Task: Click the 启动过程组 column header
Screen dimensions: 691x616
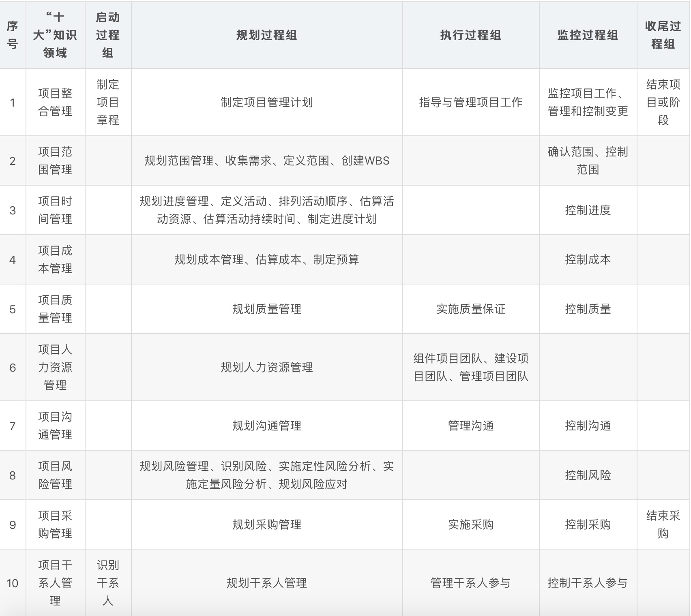Action: tap(108, 36)
